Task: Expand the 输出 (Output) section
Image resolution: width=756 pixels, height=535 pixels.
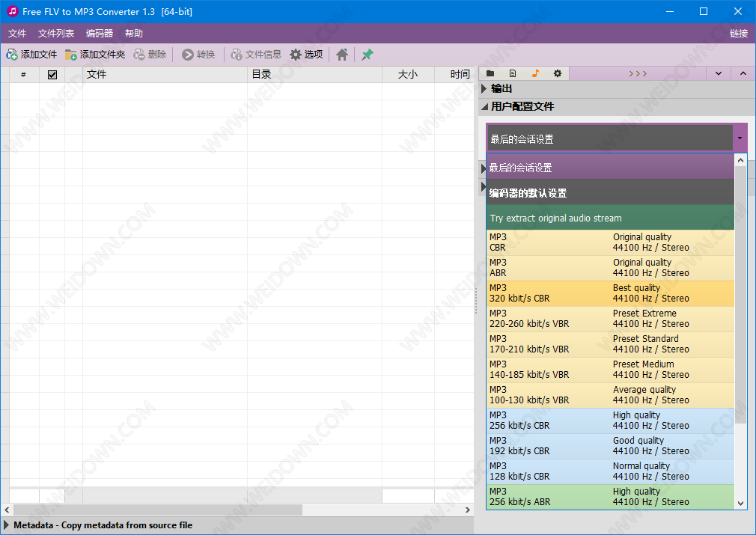Action: (484, 89)
